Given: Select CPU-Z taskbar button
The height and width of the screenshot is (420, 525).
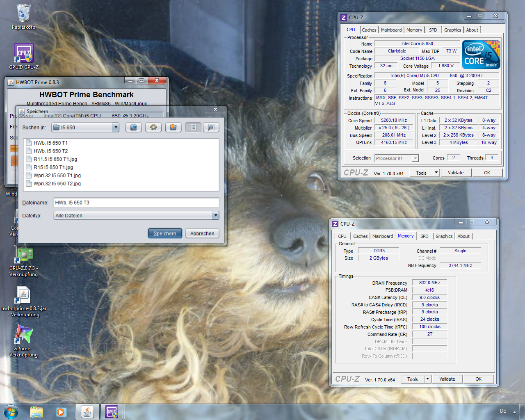Looking at the screenshot, I should [112, 412].
